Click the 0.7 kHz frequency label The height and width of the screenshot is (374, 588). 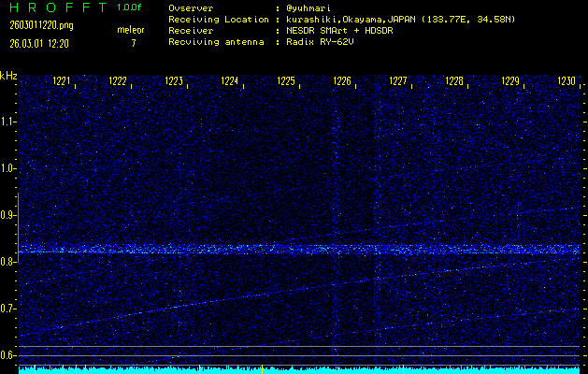(8, 309)
